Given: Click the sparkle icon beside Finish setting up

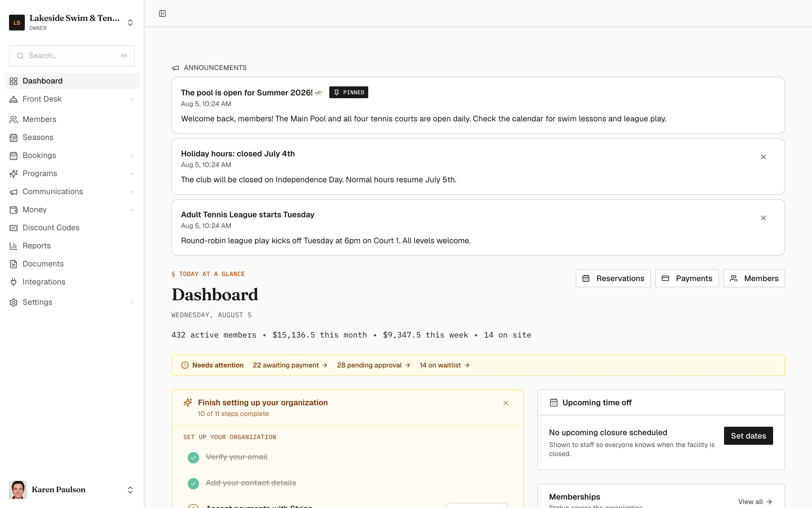Looking at the screenshot, I should [x=188, y=402].
